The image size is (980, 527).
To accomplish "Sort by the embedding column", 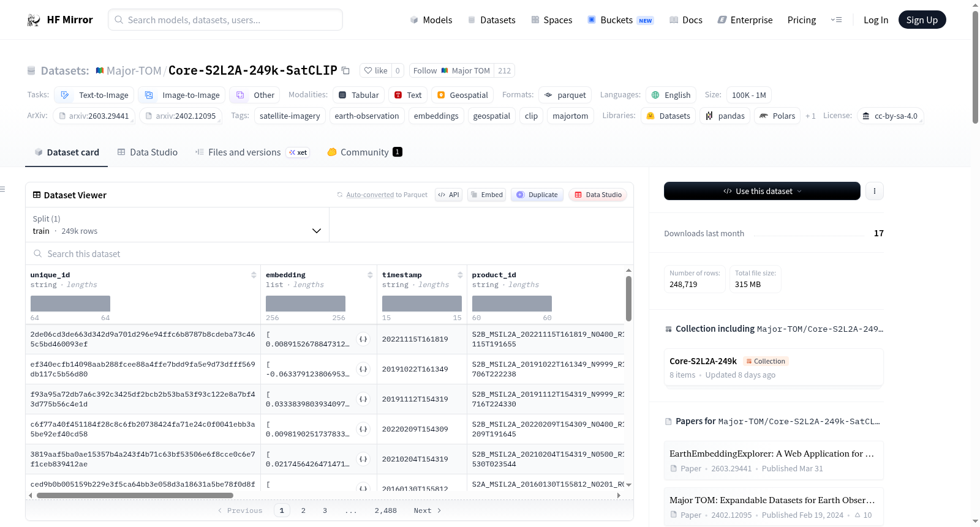I will [x=370, y=275].
